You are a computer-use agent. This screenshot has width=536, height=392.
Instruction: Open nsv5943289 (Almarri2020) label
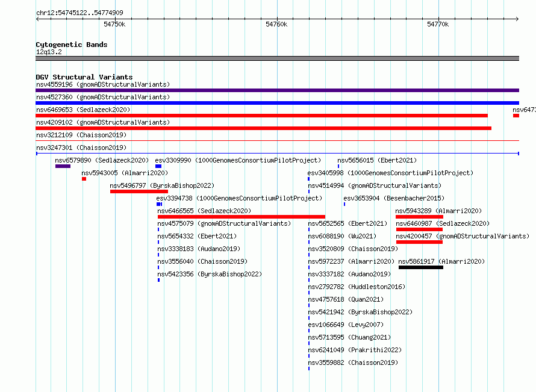click(438, 211)
